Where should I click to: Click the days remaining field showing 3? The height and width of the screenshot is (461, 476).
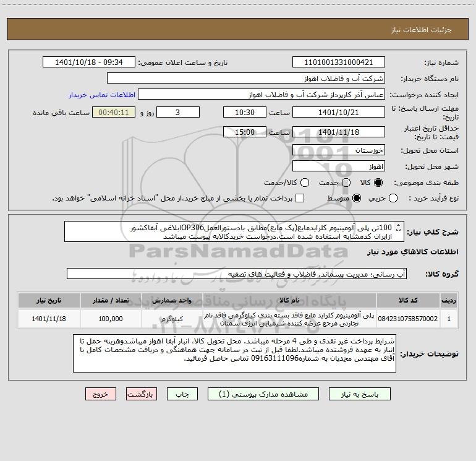(178, 112)
